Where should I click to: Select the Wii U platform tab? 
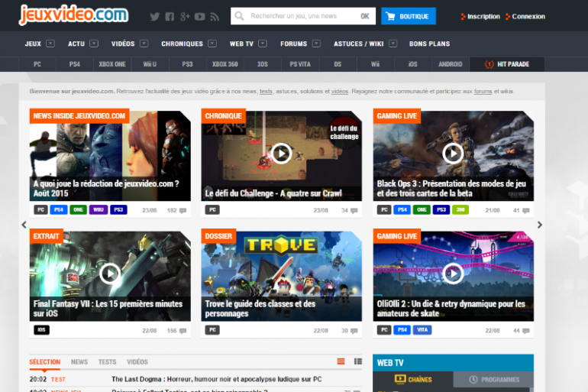[150, 64]
